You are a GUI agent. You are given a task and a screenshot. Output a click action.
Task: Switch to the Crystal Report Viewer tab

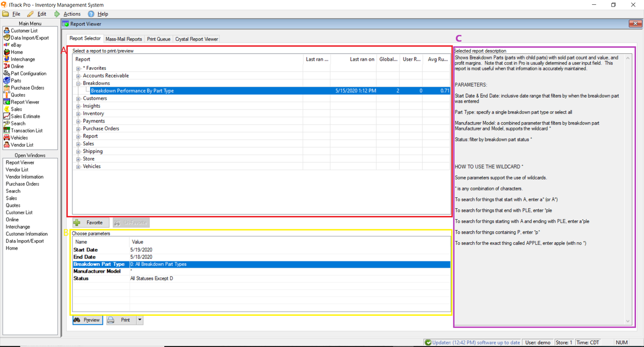point(196,38)
